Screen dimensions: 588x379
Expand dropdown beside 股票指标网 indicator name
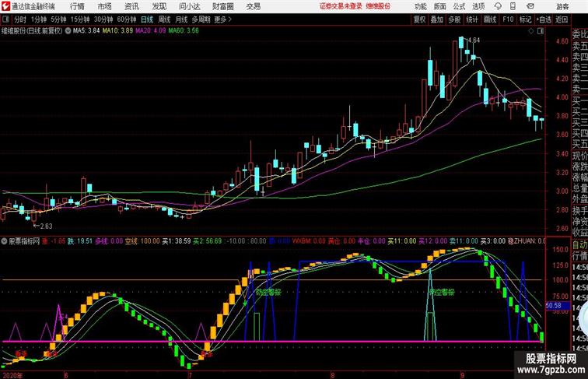point(4,241)
